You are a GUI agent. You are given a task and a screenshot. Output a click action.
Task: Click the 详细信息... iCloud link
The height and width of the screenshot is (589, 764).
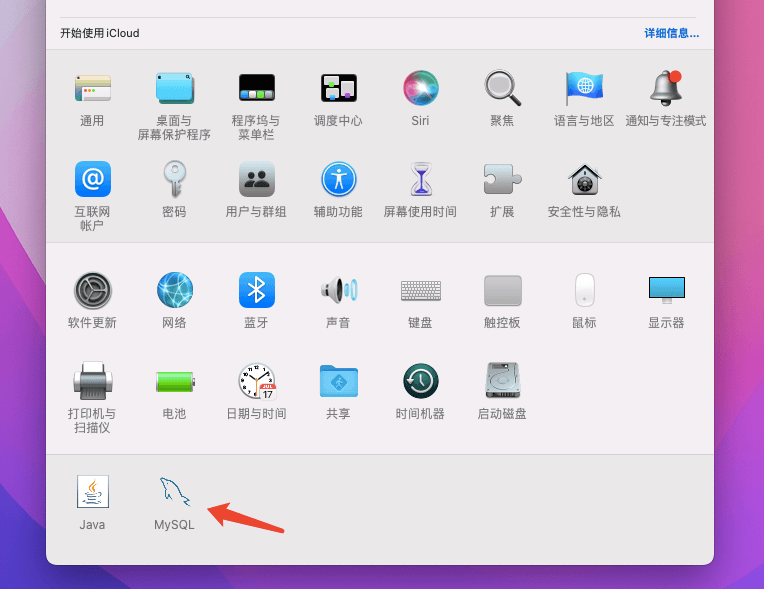(x=671, y=33)
